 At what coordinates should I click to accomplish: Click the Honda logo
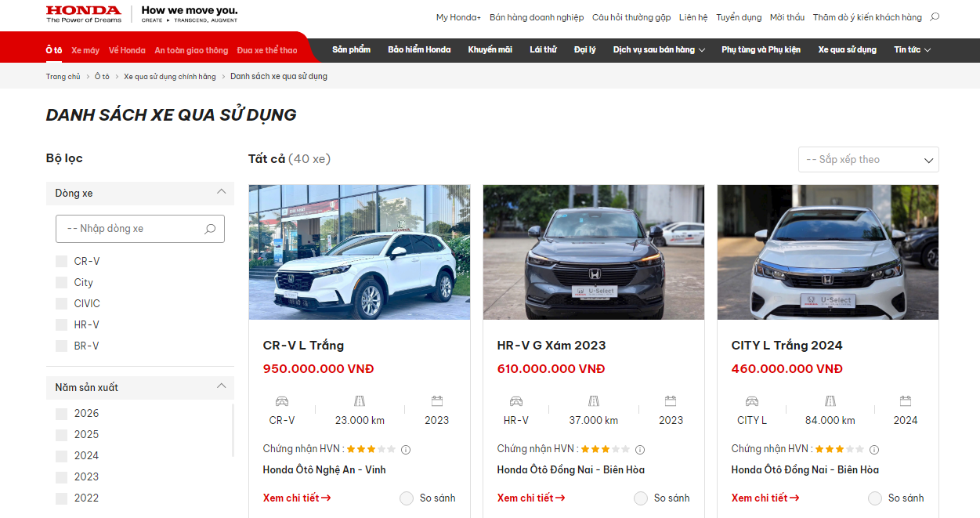click(x=84, y=14)
